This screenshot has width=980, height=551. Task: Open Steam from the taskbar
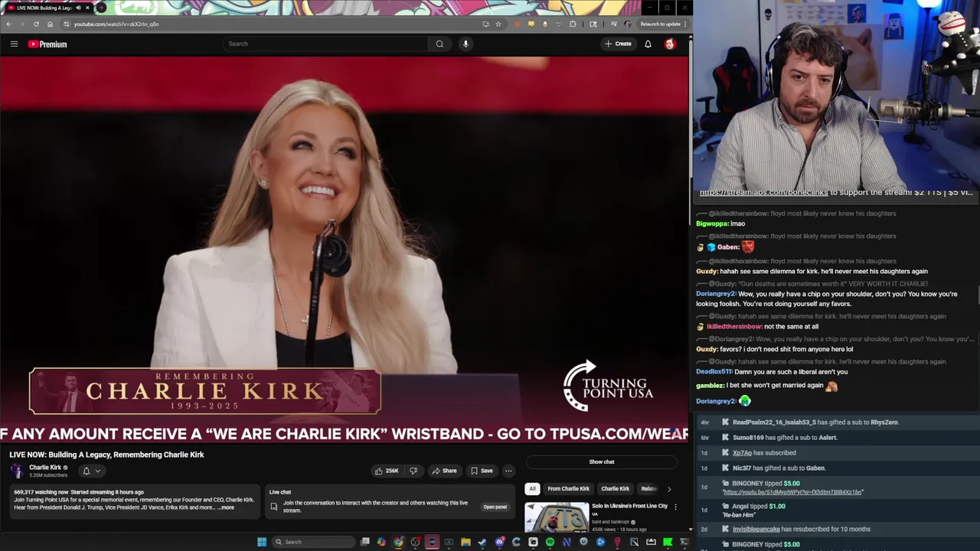[482, 542]
